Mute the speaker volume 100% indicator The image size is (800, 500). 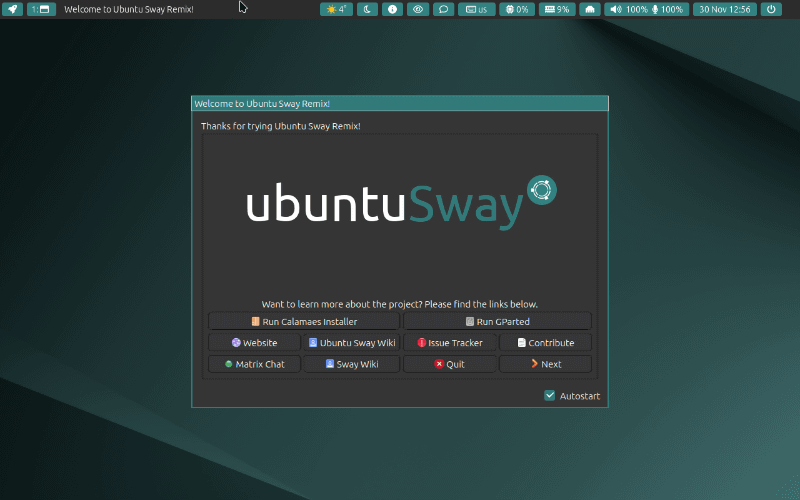click(x=629, y=9)
